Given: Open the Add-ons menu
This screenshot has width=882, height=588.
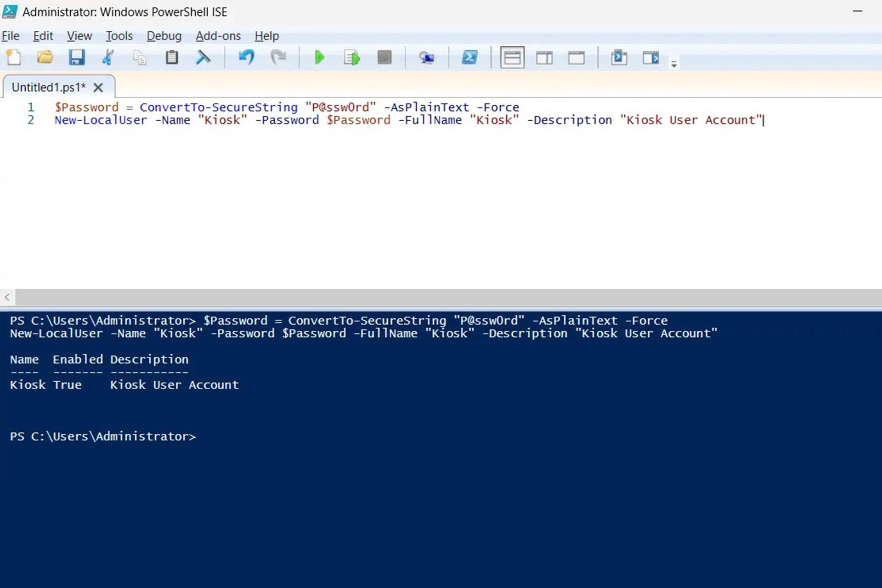Looking at the screenshot, I should point(218,36).
